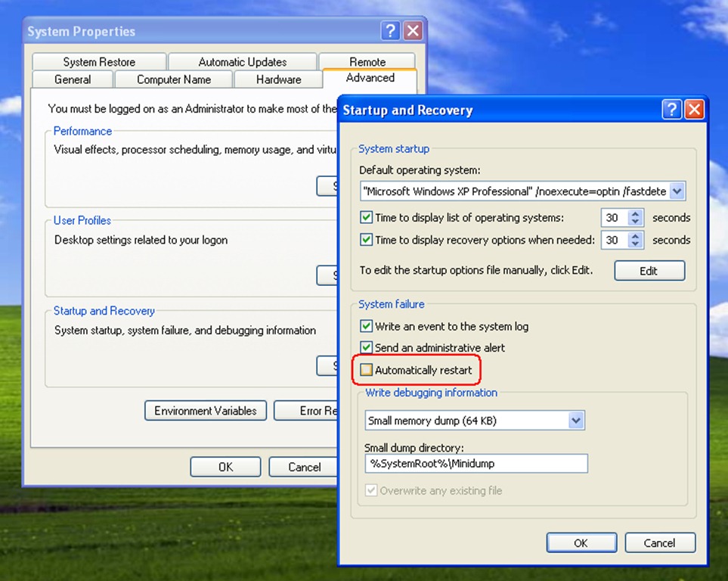
Task: Increase operating systems list display time
Action: 635,213
